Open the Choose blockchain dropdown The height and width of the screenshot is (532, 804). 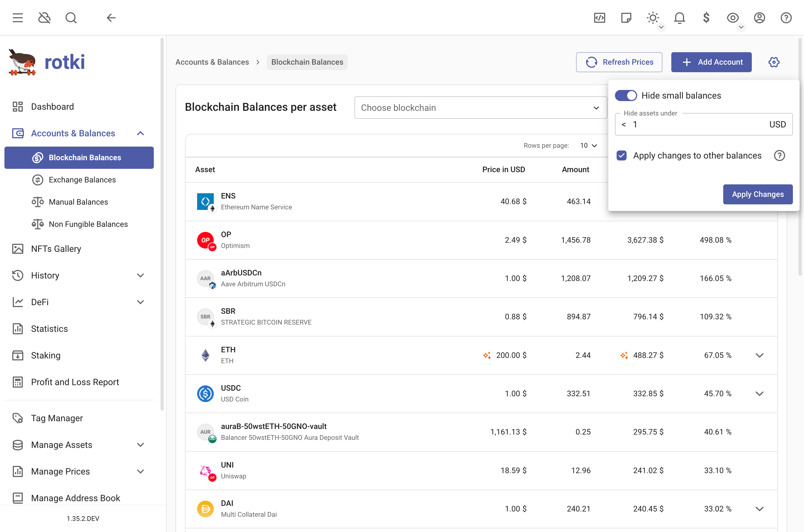[x=479, y=107]
